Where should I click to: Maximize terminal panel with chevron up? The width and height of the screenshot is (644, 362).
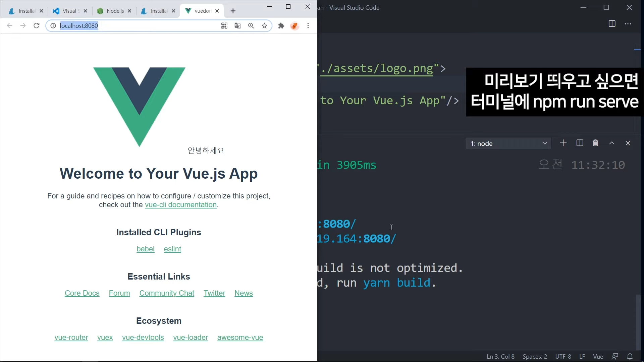pos(612,143)
